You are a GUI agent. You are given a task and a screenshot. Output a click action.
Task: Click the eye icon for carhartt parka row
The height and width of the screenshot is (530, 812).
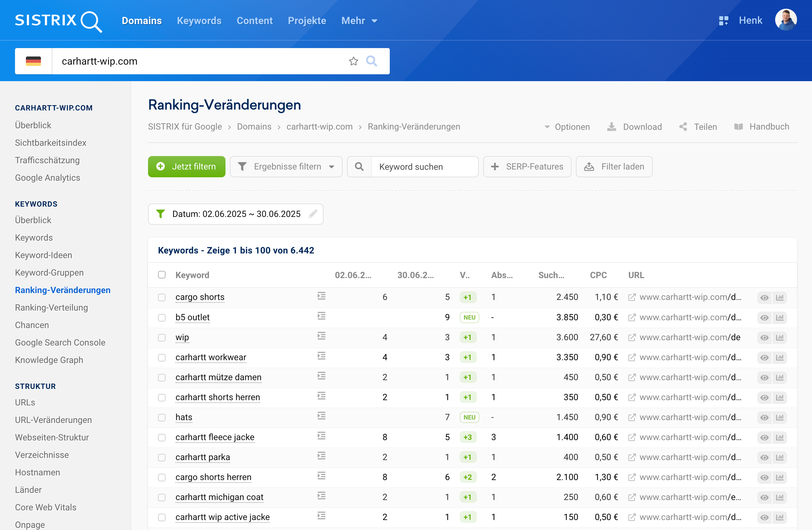pos(764,457)
